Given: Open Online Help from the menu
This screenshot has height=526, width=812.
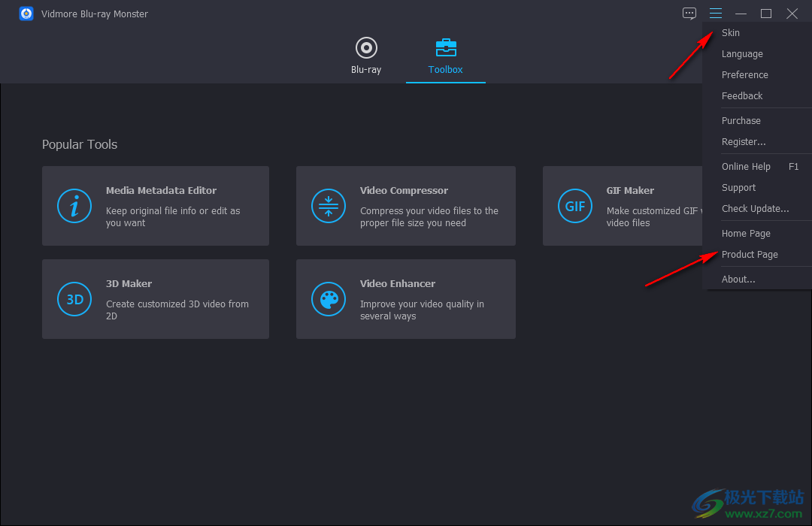Looking at the screenshot, I should coord(746,167).
